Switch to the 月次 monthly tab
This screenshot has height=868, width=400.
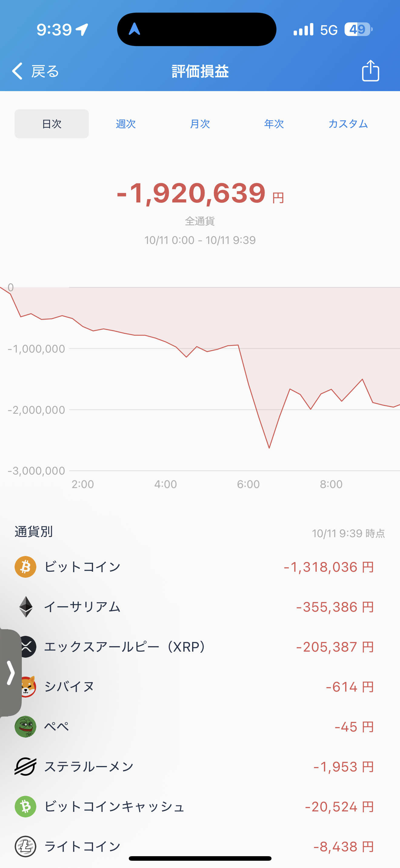(200, 124)
